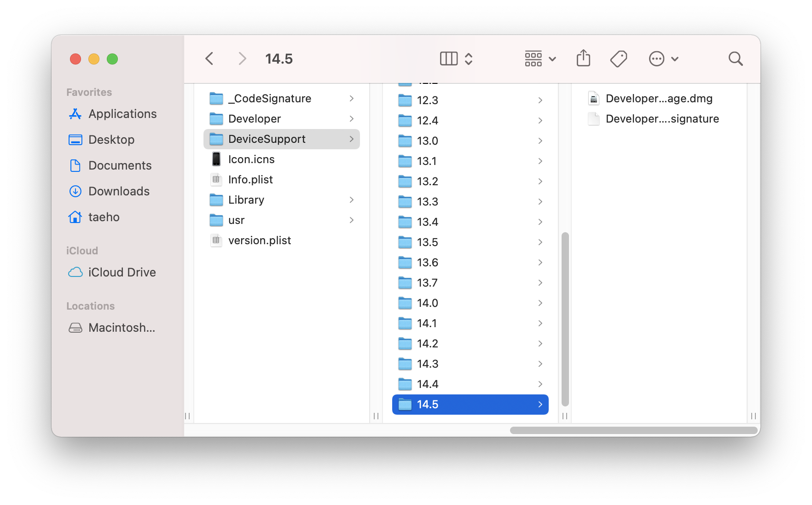Select the _CodeSignature folder
Image resolution: width=812 pixels, height=505 pixels.
[282, 99]
